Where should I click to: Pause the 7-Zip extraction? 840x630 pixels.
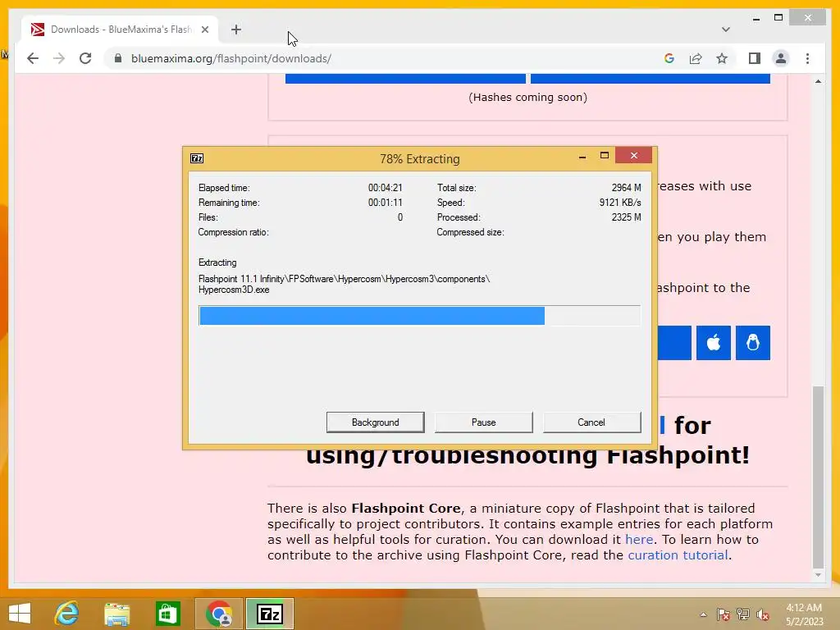point(484,422)
